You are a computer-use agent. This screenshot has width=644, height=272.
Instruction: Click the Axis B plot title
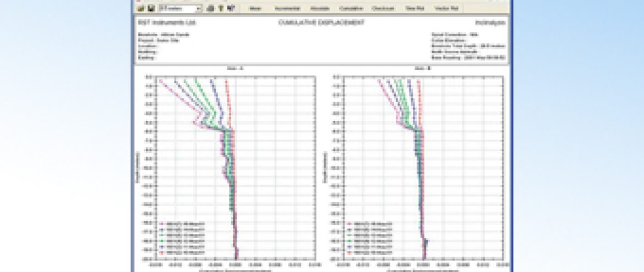pos(423,69)
